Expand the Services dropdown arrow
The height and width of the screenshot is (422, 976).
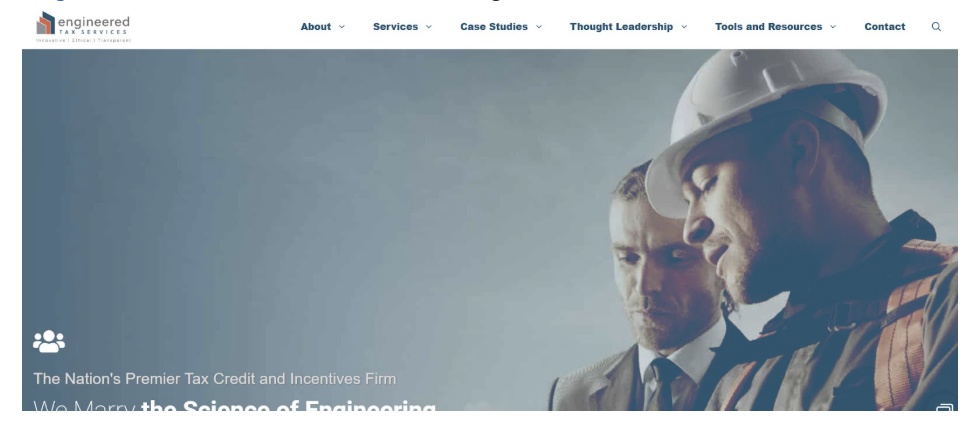(428, 27)
